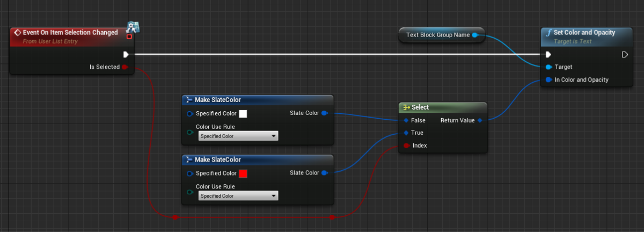The image size is (644, 232).
Task: Select the Text Block Group Name variable node
Action: pos(437,35)
